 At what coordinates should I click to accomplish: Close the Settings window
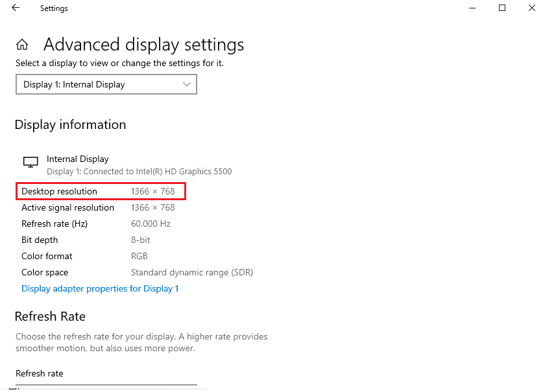coord(532,8)
